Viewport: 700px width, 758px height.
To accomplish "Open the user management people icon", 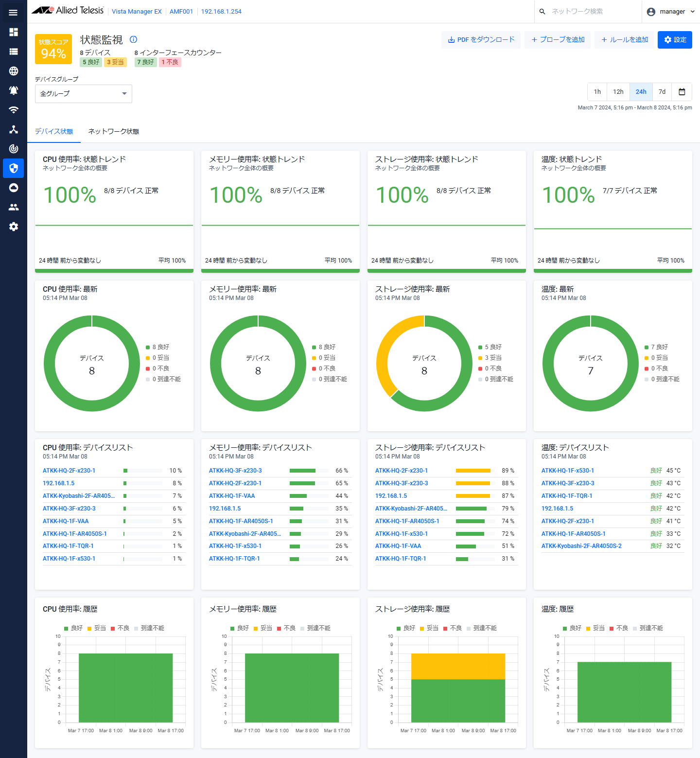I will (x=14, y=207).
